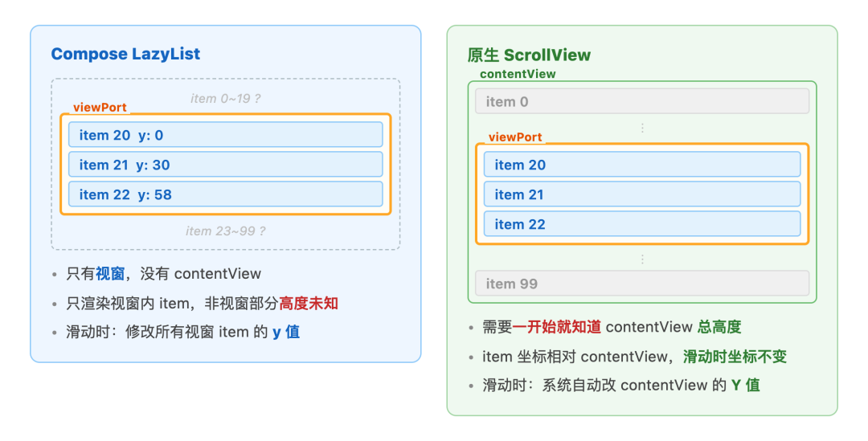The width and height of the screenshot is (868, 441).
Task: Select the 'item 20 y: 0' row
Action: [x=225, y=134]
